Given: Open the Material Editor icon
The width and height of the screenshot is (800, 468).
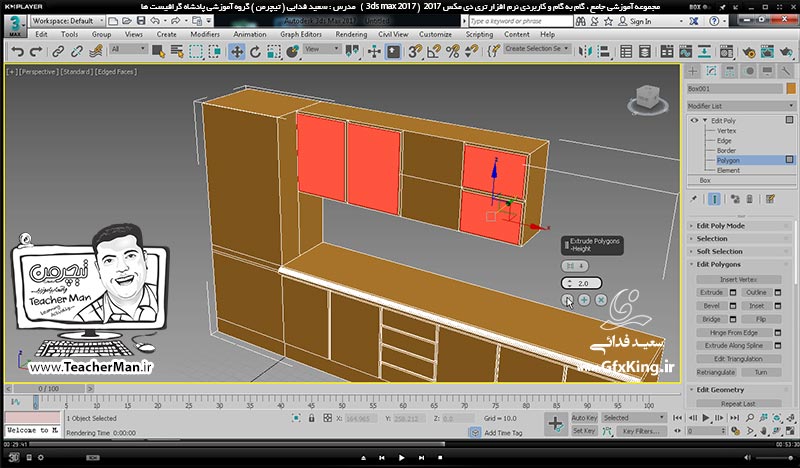Looking at the screenshot, I should (x=727, y=52).
